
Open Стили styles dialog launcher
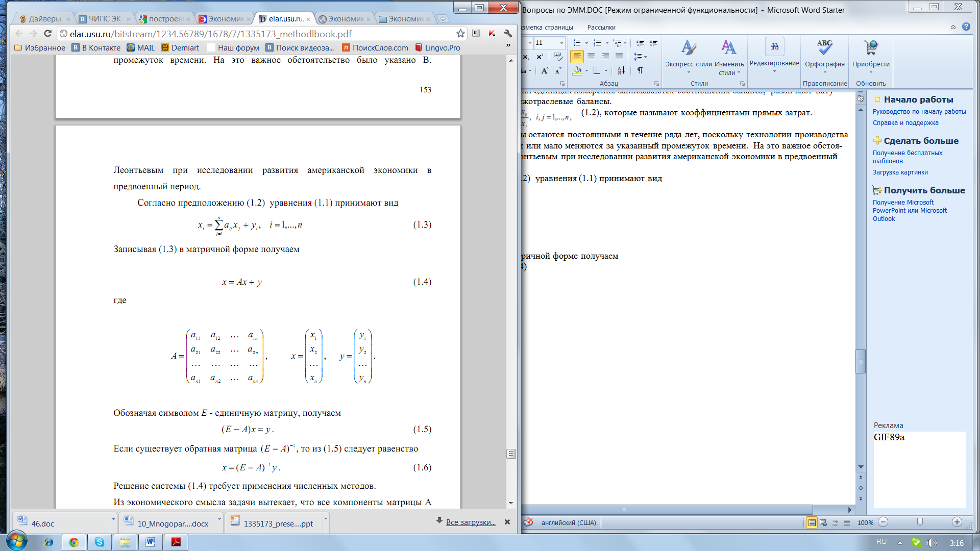(742, 83)
